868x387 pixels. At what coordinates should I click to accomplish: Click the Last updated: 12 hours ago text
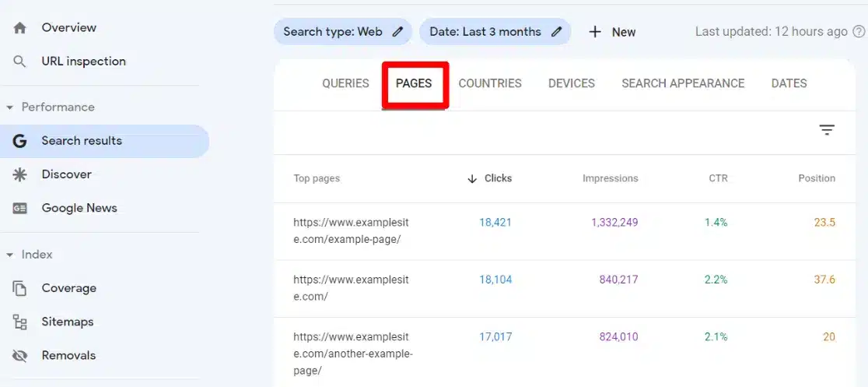(x=771, y=32)
